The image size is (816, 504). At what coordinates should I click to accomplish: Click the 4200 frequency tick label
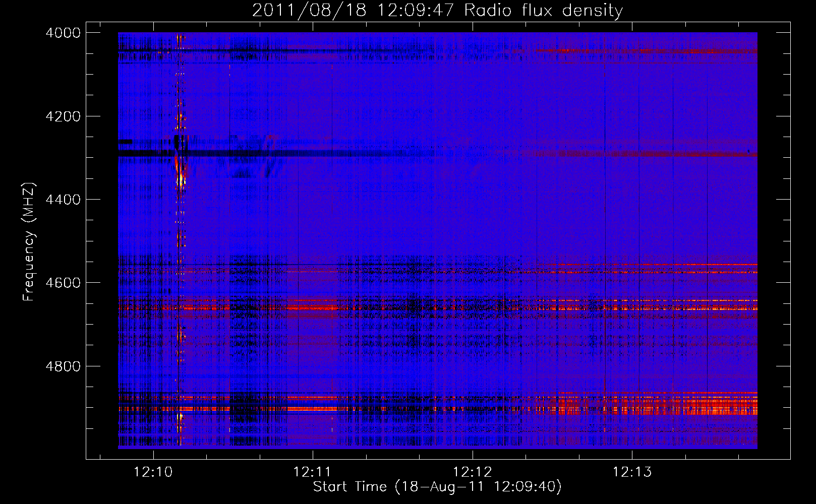pos(63,116)
